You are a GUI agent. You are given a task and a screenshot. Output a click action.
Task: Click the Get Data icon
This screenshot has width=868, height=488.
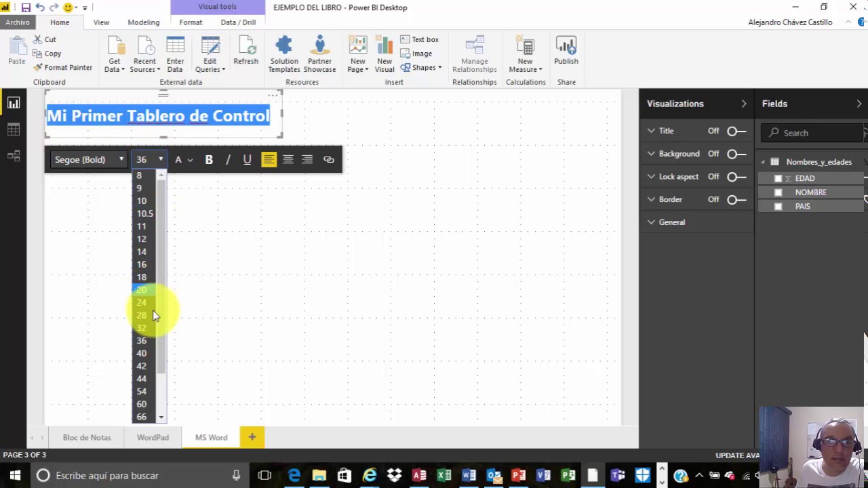click(x=114, y=54)
